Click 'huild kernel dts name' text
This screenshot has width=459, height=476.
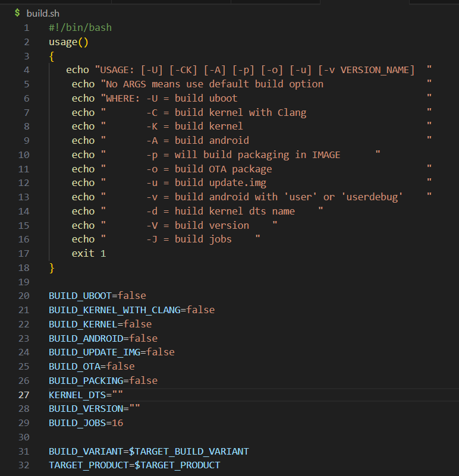pyautogui.click(x=234, y=212)
